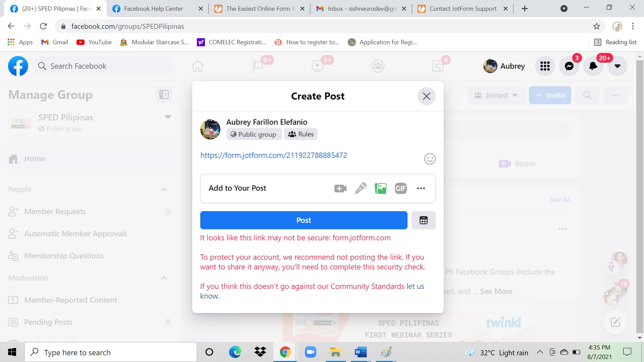Go to Facebook Home feed icon
Screen dimensions: 644x362
point(198,66)
